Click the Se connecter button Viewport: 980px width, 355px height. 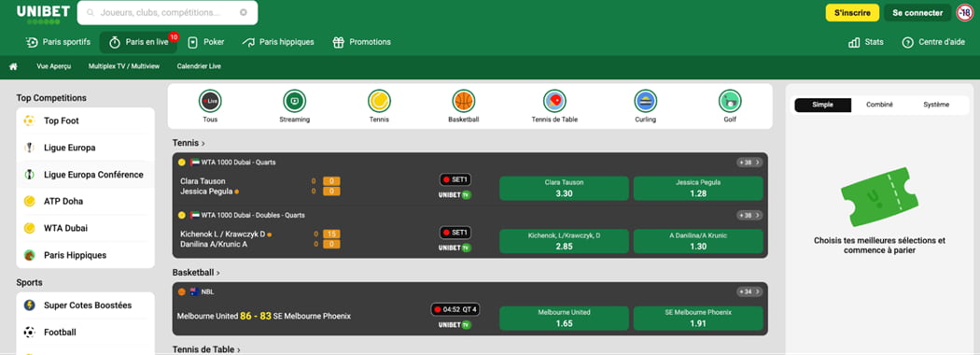click(917, 12)
